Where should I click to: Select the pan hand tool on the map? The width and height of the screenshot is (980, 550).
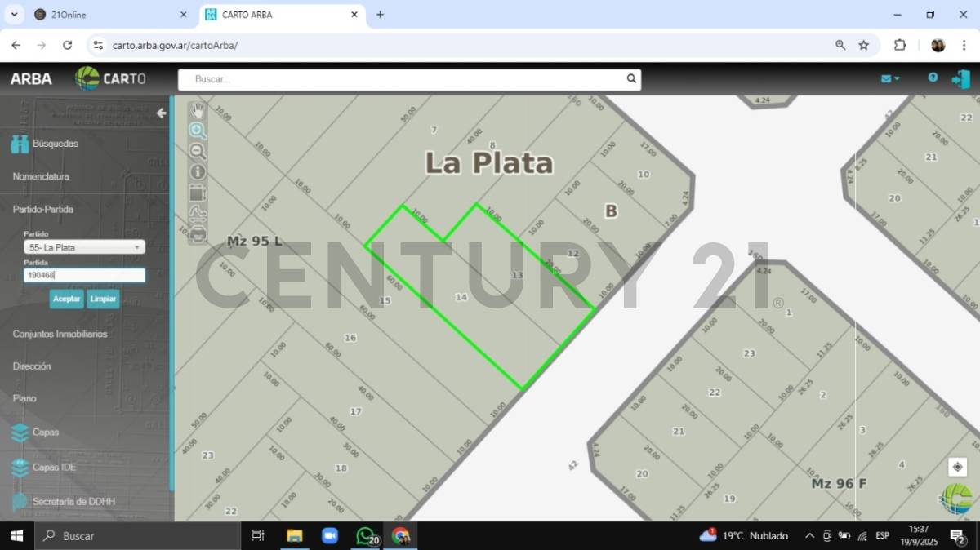click(198, 109)
